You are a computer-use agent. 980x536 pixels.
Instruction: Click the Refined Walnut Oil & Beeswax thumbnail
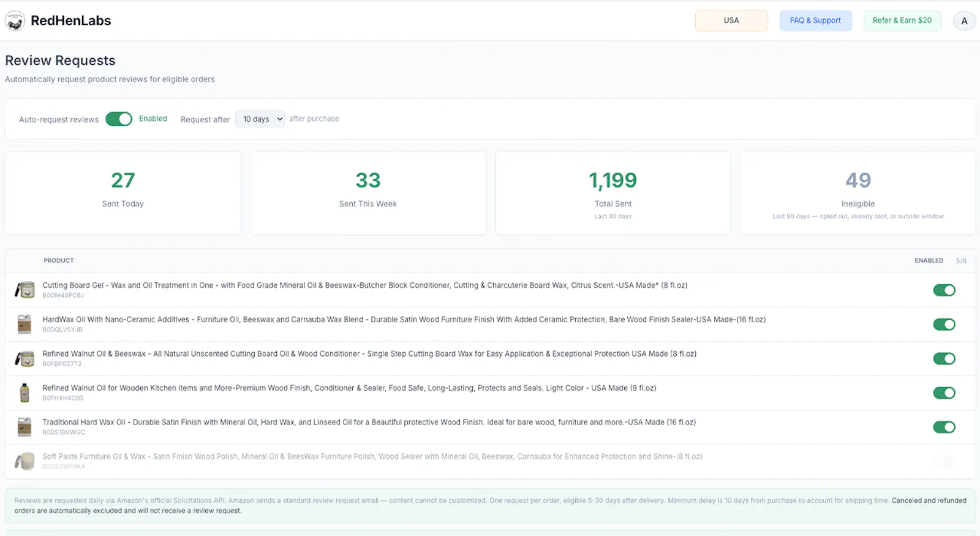tap(24, 358)
